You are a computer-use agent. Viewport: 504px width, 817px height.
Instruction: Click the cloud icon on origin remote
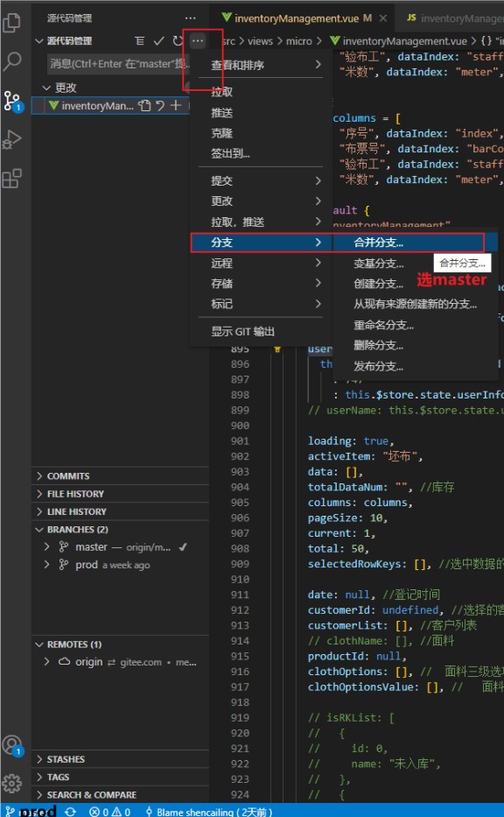tap(64, 662)
